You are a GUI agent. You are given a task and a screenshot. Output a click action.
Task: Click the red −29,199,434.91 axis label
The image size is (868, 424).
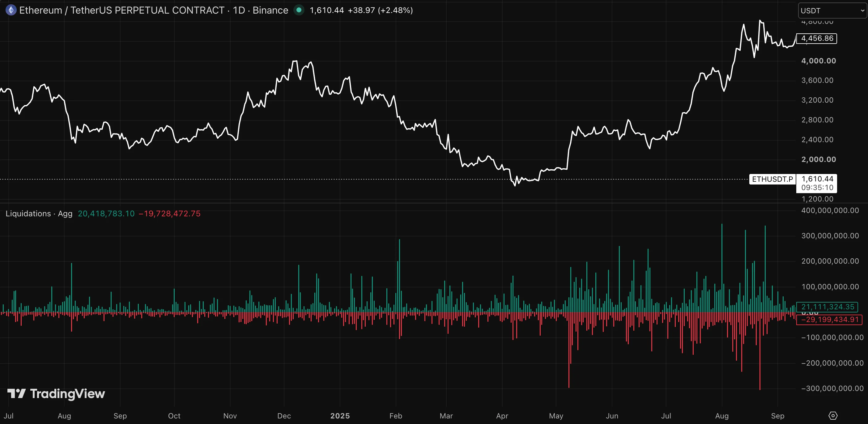point(829,320)
